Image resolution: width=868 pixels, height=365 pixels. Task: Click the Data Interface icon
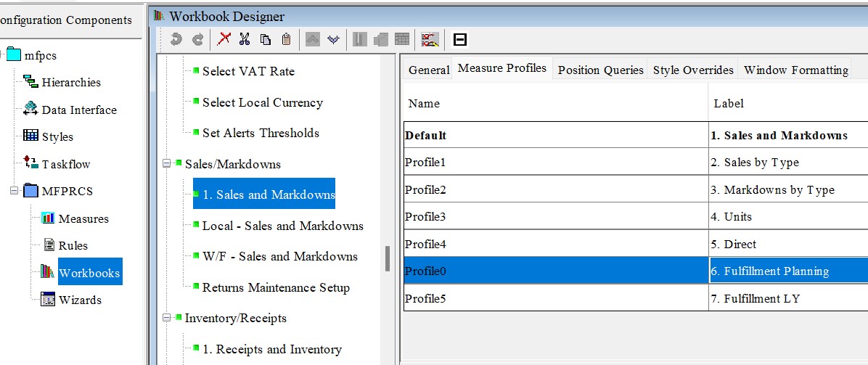tap(30, 109)
